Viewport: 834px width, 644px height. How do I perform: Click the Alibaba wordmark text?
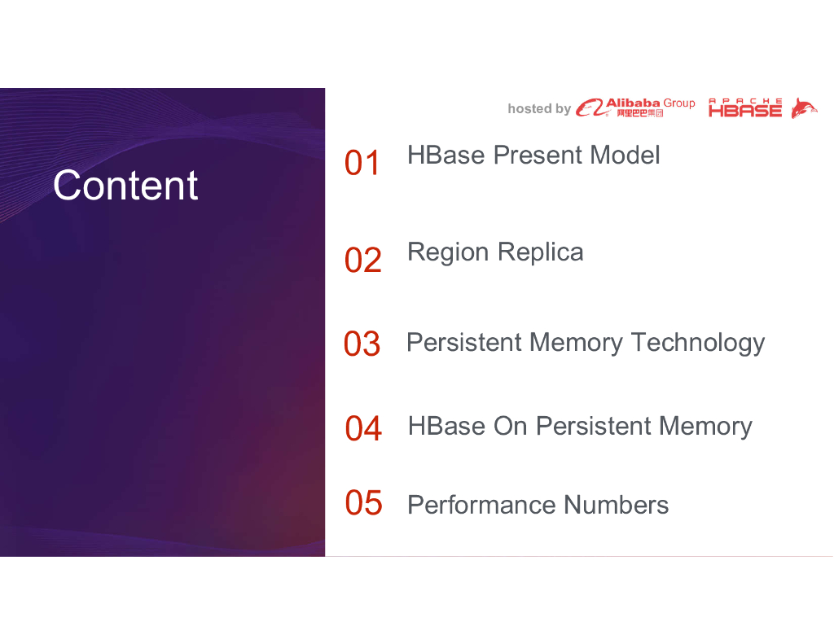point(634,103)
